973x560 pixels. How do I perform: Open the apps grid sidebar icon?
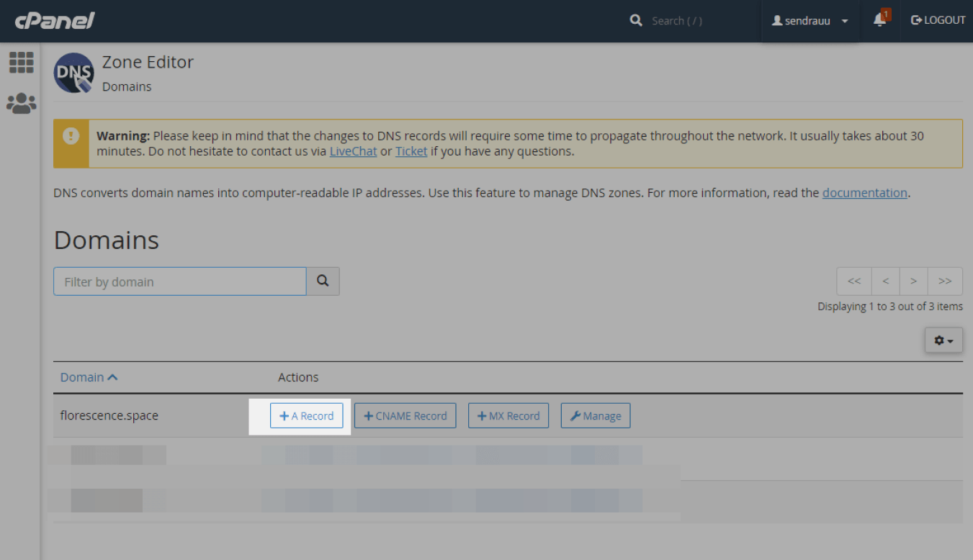coord(22,63)
